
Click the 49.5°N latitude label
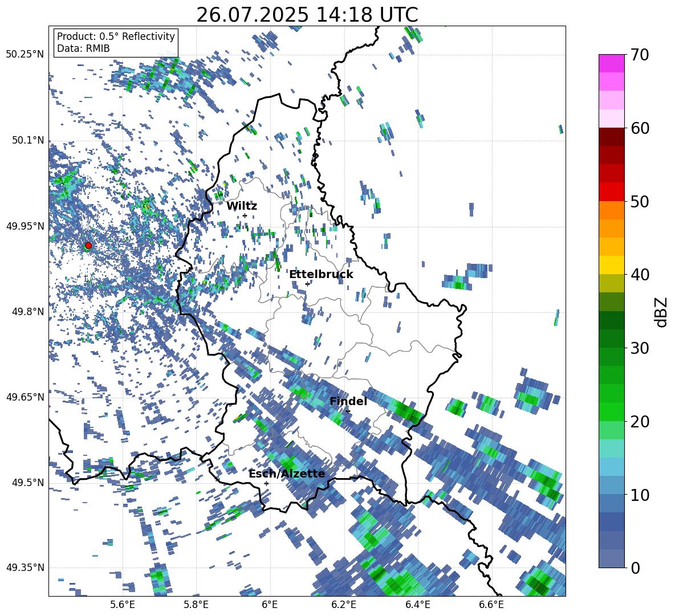tap(29, 483)
